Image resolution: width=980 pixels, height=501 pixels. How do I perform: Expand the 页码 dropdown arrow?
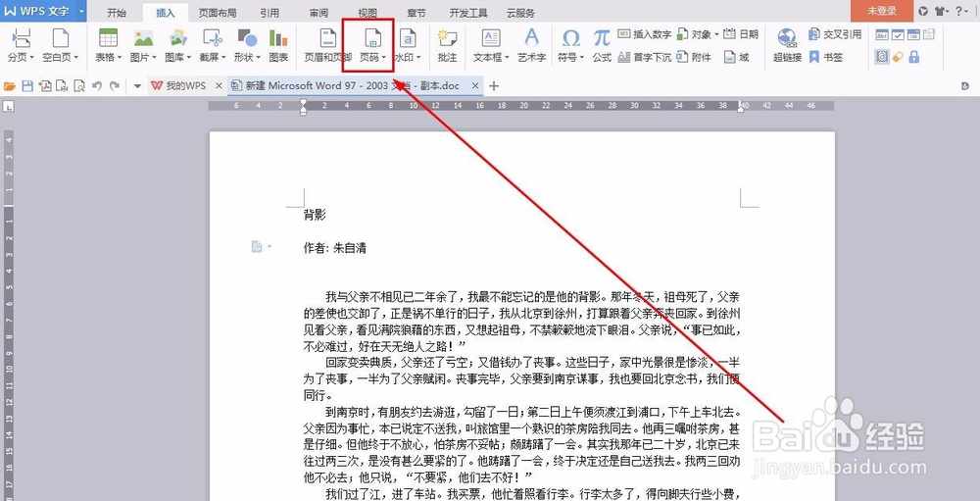[x=384, y=58]
